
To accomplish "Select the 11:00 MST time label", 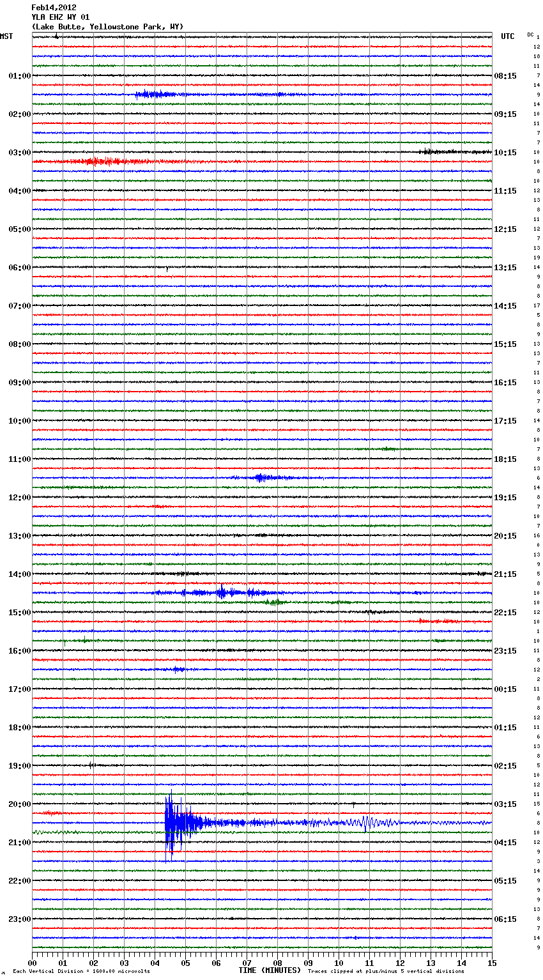I will pyautogui.click(x=20, y=459).
